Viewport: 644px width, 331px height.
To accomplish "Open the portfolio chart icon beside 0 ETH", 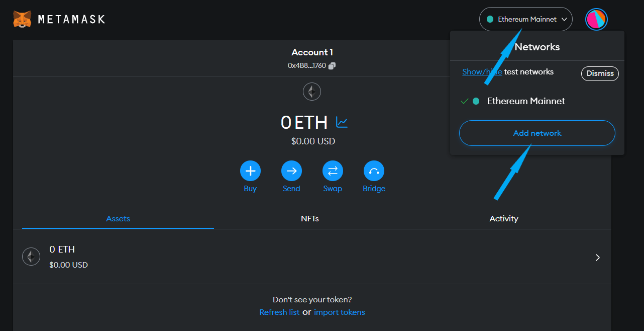I will [342, 122].
